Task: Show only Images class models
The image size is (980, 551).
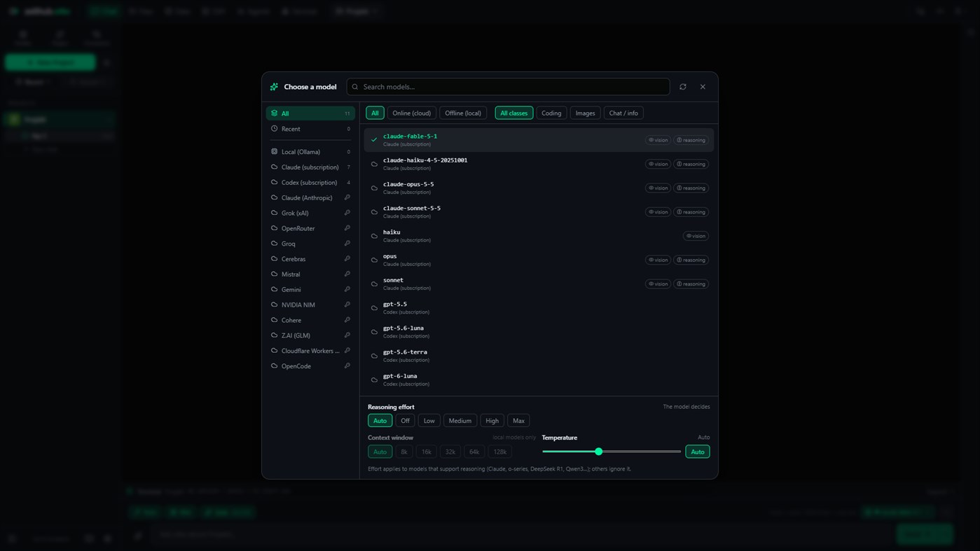Action: (585, 113)
